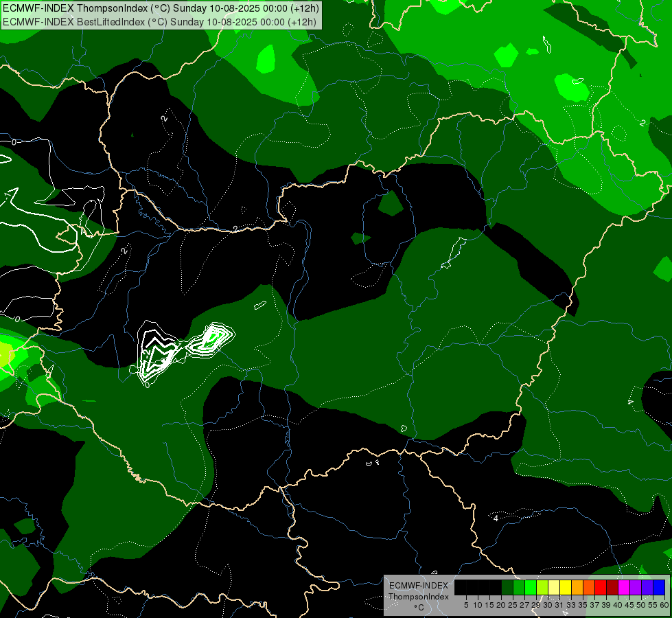Pick the black swatch between 10 and 15

coord(484,587)
